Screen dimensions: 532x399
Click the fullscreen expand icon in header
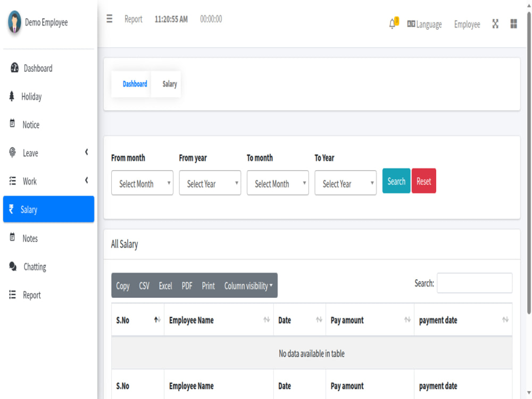coord(495,24)
